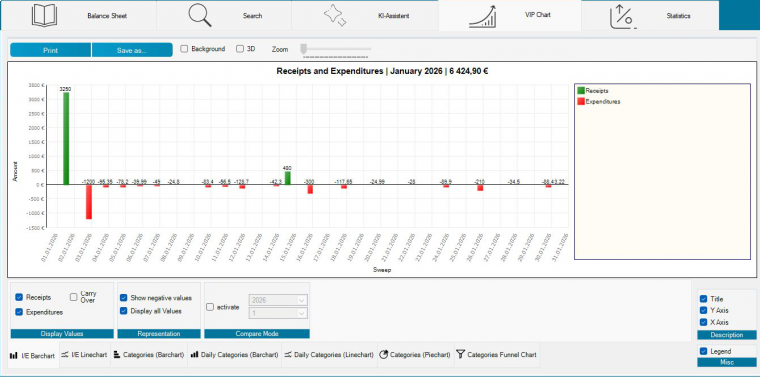Select the I/E Linechart tab

[x=85, y=355]
